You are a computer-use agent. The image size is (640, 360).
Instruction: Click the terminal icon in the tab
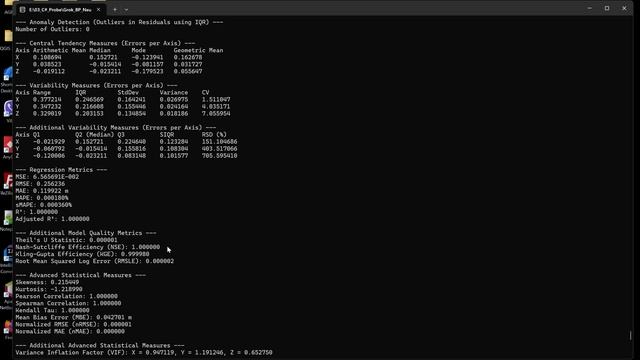(22, 9)
